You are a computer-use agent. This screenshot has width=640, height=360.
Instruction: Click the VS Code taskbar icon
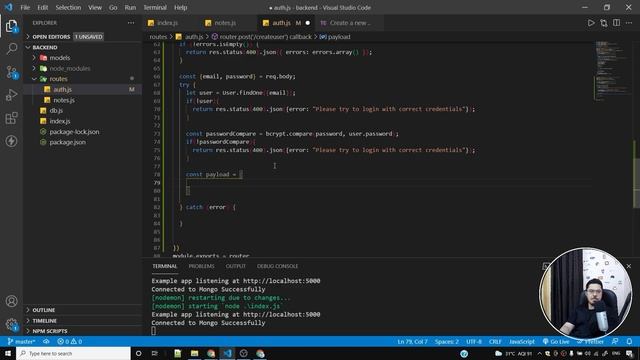[227, 353]
